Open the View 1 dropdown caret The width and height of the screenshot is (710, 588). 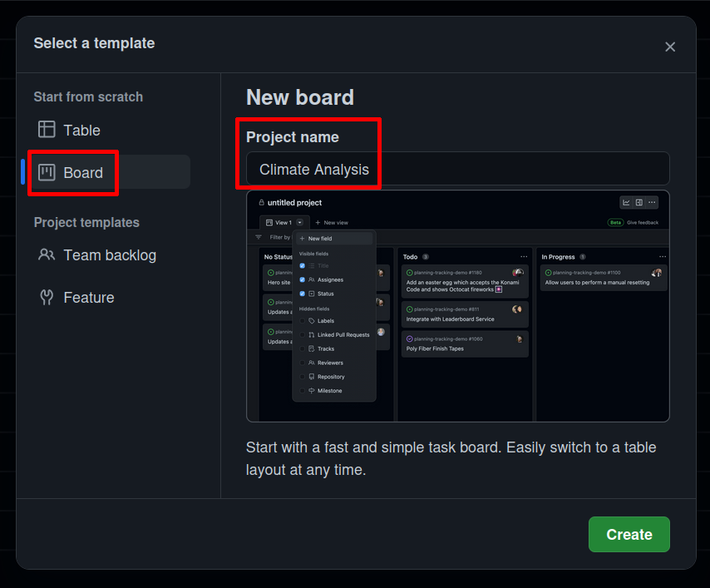[x=298, y=223]
